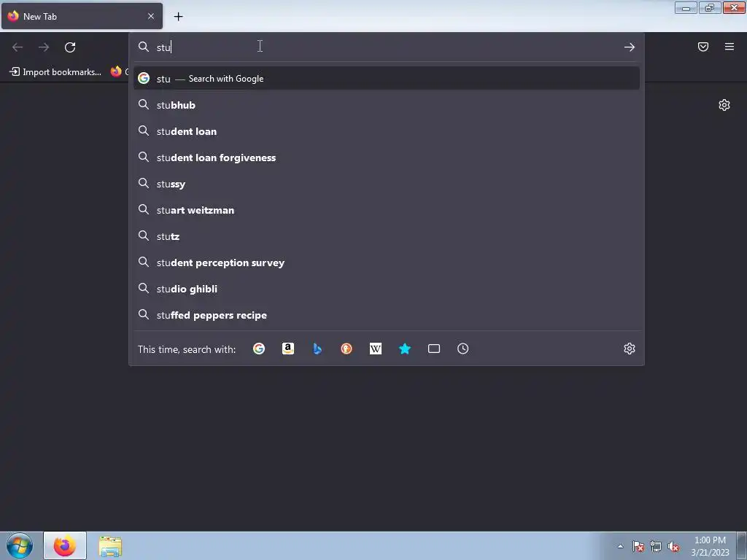Show hidden system tray icons
Image resolution: width=747 pixels, height=560 pixels.
pos(620,546)
